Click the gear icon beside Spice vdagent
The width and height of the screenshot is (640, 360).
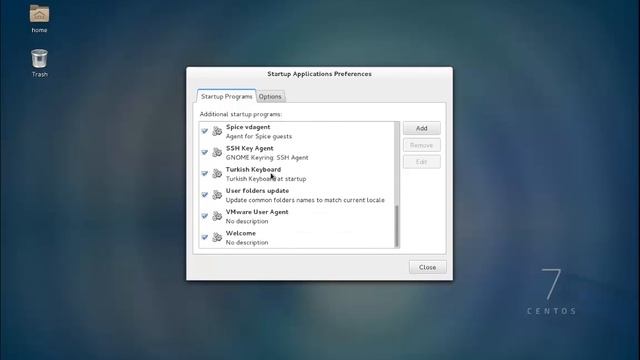click(217, 131)
